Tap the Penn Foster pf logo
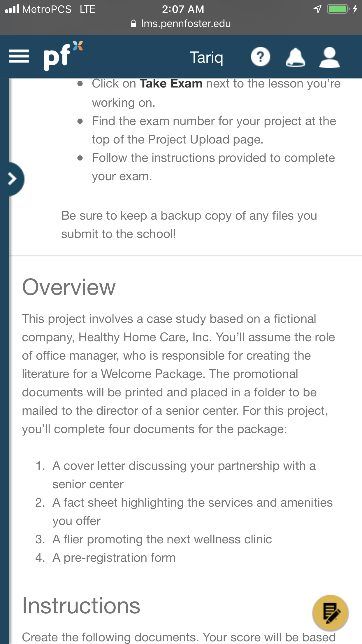The width and height of the screenshot is (362, 644). pos(63,56)
